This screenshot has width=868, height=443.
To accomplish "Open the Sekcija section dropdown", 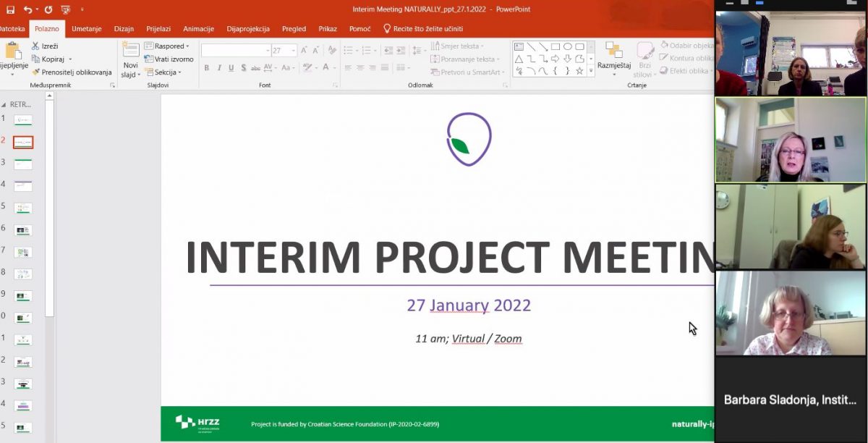I will click(164, 72).
